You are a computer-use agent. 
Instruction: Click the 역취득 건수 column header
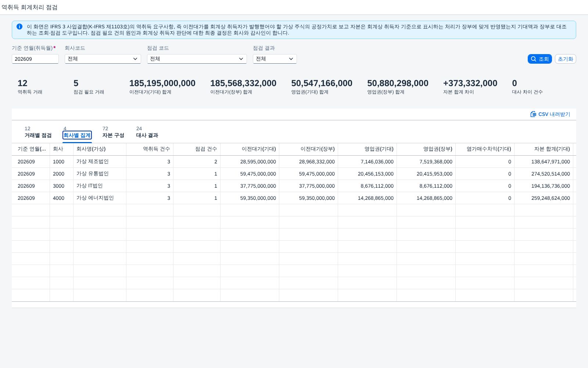pos(150,149)
